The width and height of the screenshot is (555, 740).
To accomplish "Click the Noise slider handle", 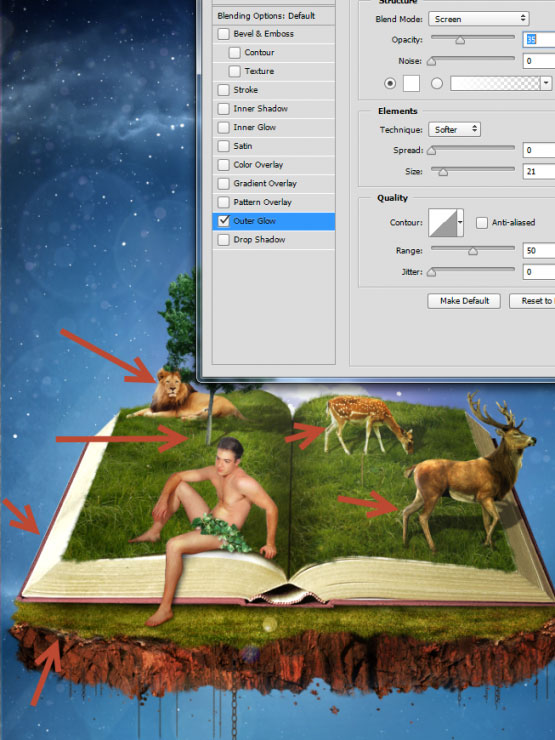I will pyautogui.click(x=431, y=61).
